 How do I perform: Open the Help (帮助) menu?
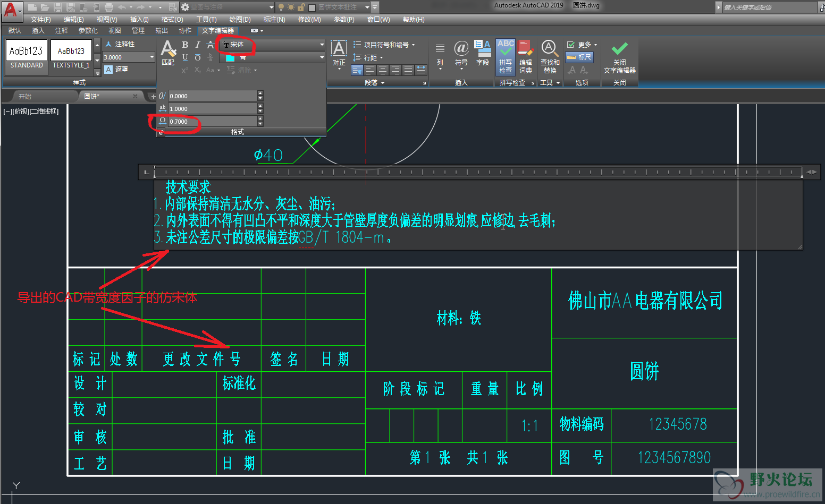414,20
